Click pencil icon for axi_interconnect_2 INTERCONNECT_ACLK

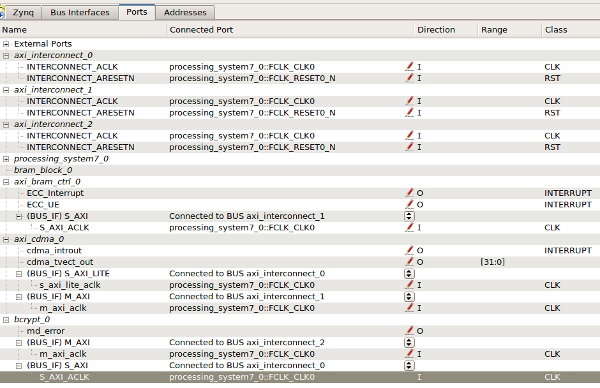pyautogui.click(x=409, y=135)
